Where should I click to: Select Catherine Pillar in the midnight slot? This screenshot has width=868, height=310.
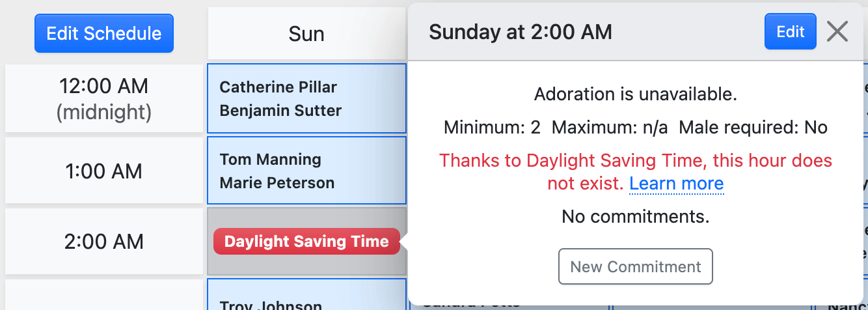(x=278, y=87)
